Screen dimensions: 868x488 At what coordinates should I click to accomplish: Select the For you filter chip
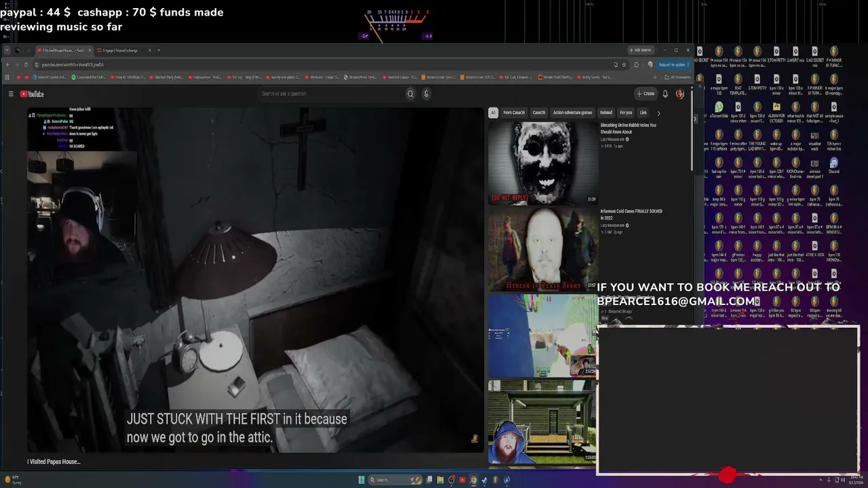click(x=626, y=113)
